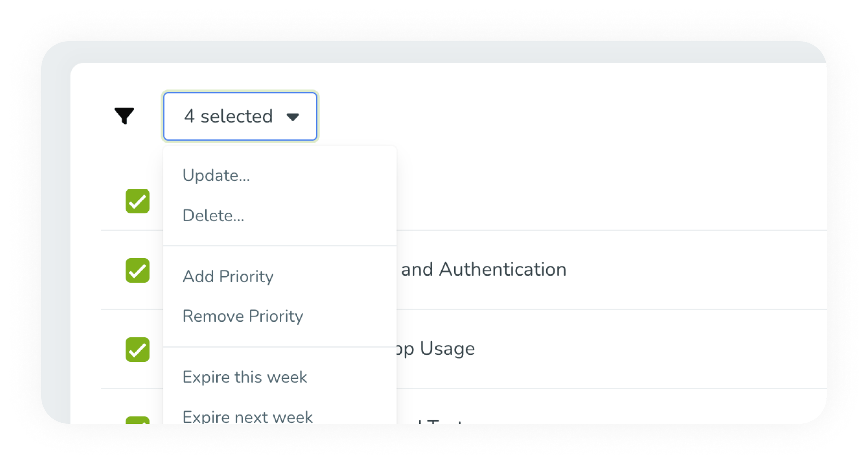Uncheck the checkbox for the Usage row
Image resolution: width=868 pixels, height=465 pixels.
pyautogui.click(x=137, y=350)
